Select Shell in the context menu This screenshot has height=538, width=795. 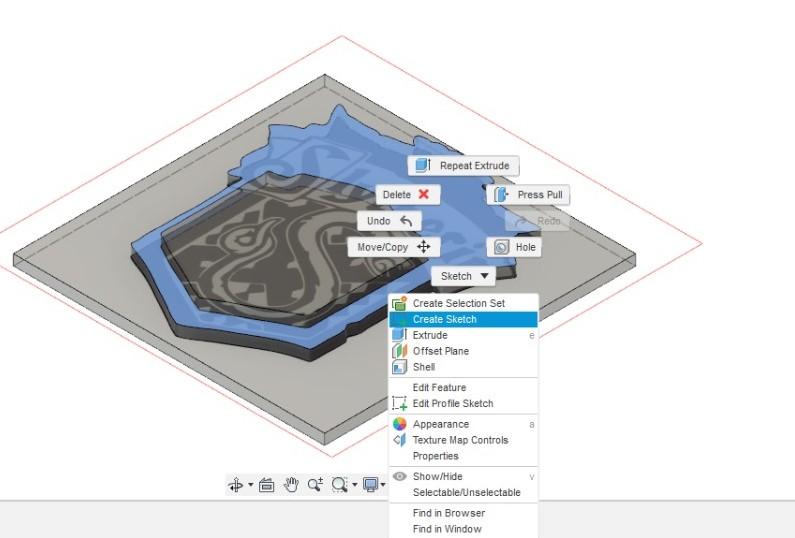tap(463, 367)
